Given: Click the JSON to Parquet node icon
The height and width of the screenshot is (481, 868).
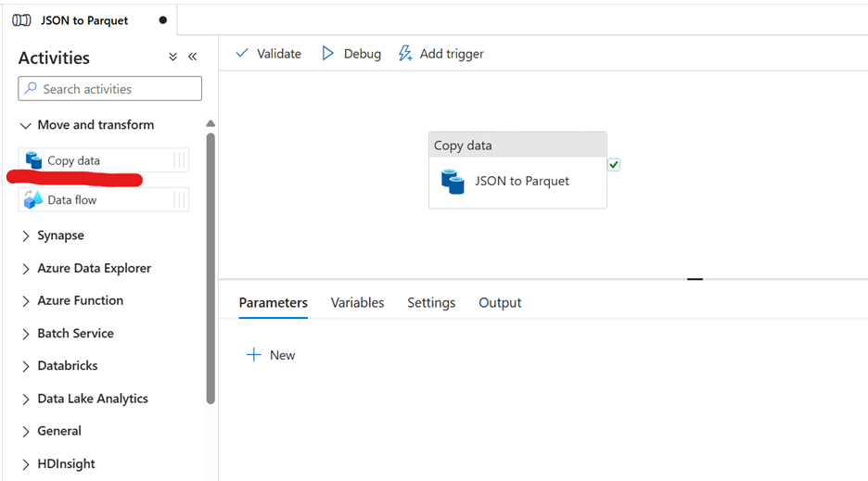Looking at the screenshot, I should 453,182.
